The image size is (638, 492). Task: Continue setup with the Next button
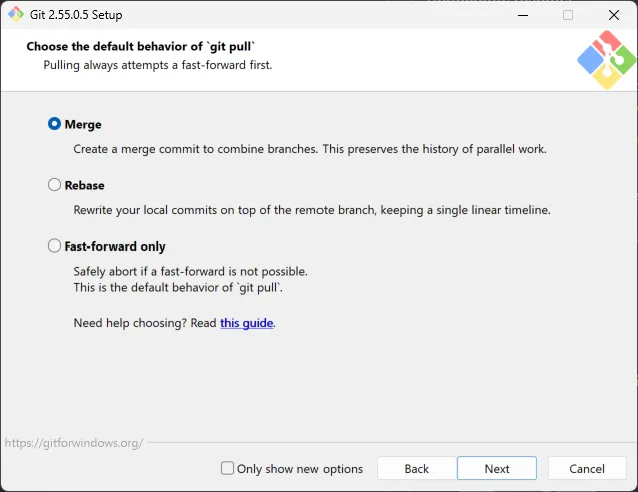(x=497, y=468)
